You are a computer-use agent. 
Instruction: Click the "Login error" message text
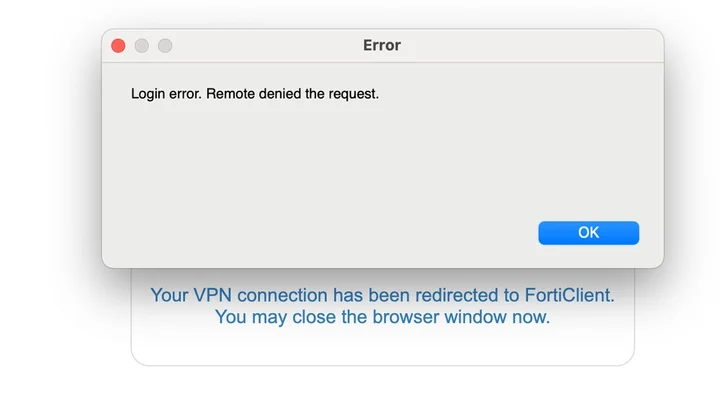tap(167, 95)
